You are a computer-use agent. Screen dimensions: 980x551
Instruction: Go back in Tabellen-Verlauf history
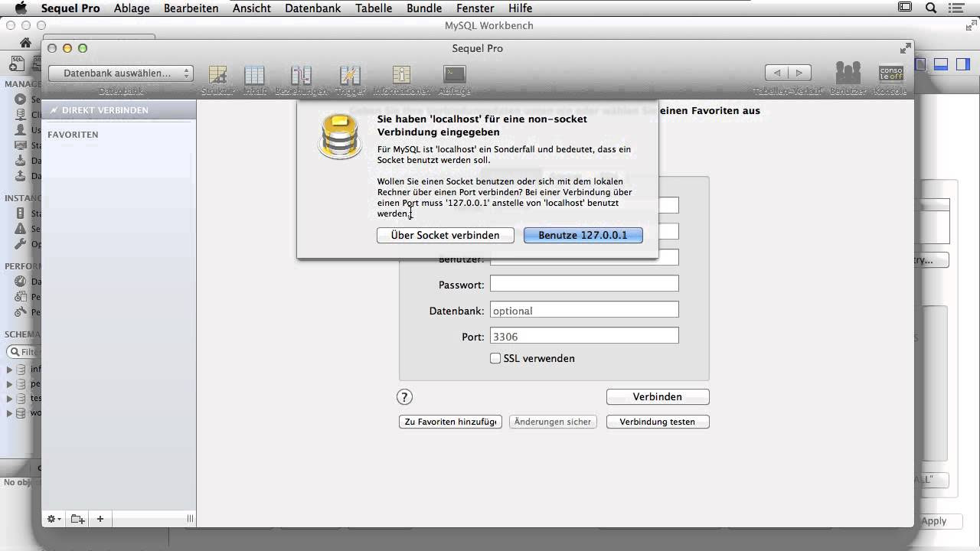[777, 73]
